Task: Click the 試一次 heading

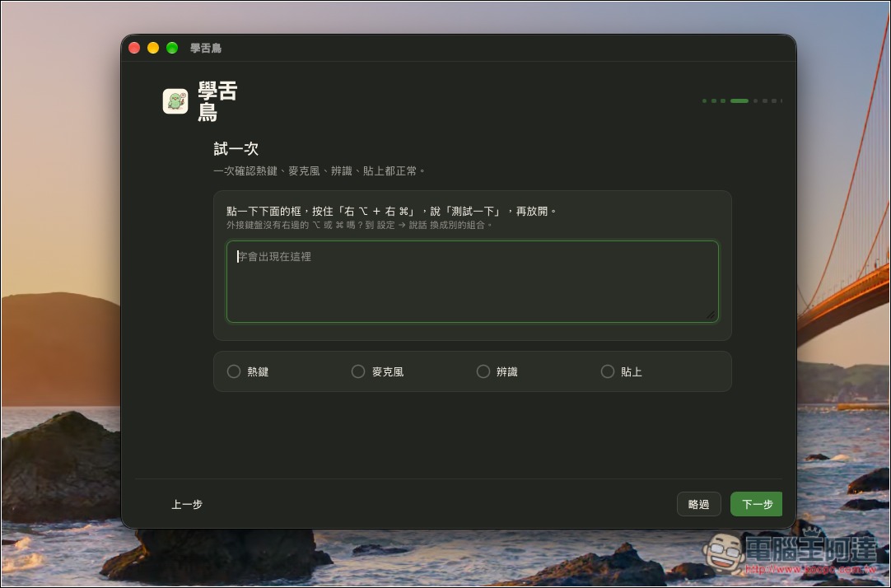Action: (x=236, y=149)
